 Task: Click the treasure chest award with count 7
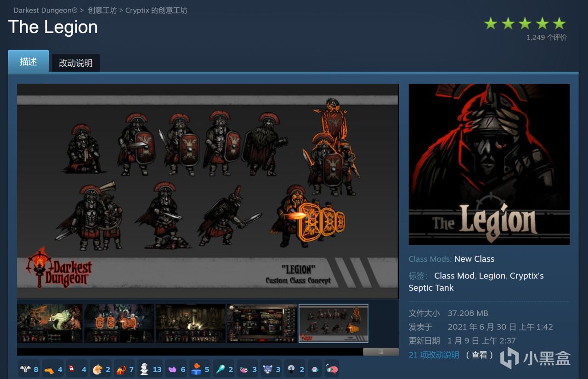[x=124, y=369]
